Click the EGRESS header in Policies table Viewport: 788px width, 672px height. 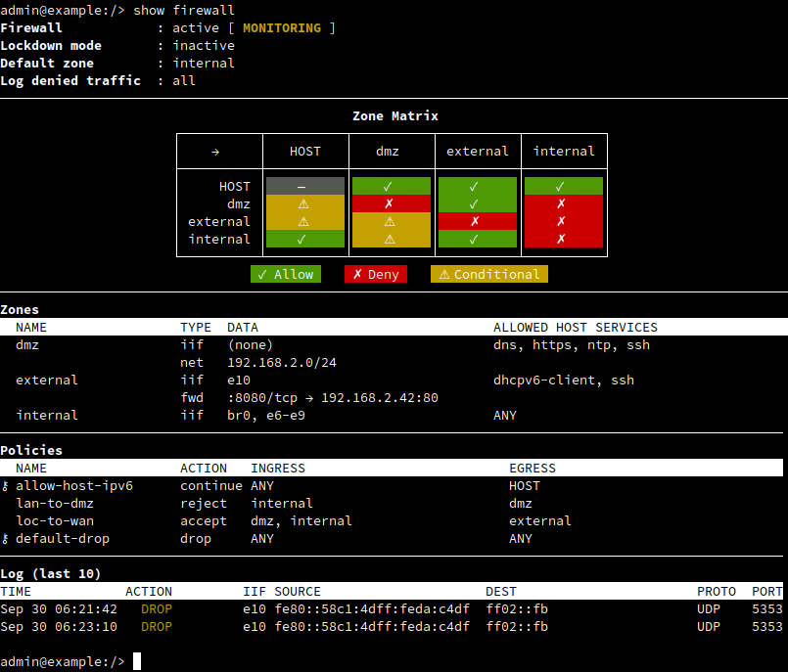pyautogui.click(x=532, y=469)
